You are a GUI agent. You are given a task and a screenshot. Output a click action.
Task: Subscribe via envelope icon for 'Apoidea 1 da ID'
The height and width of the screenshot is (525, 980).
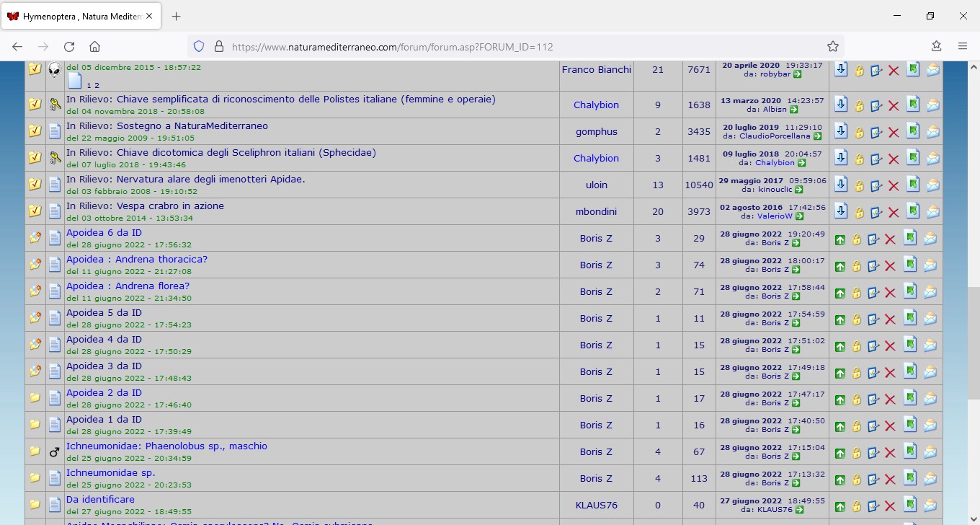coord(930,426)
